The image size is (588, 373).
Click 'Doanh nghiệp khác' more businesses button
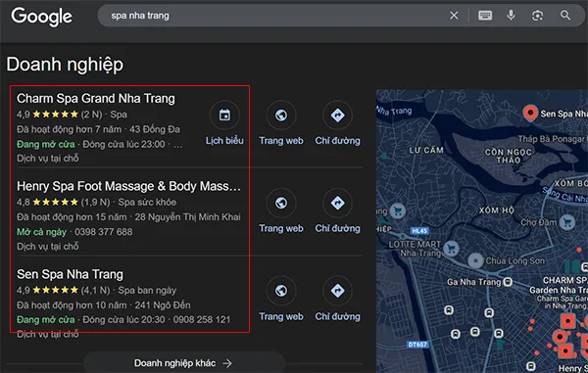pos(183,363)
